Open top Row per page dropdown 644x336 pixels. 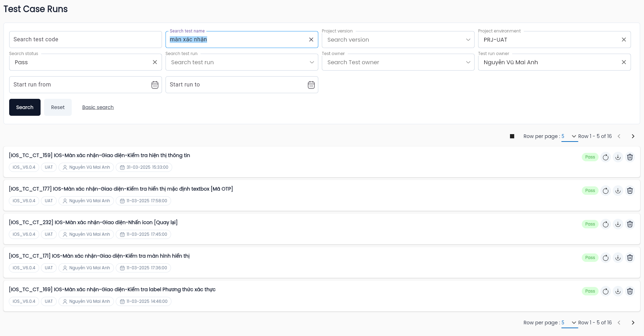coord(570,136)
